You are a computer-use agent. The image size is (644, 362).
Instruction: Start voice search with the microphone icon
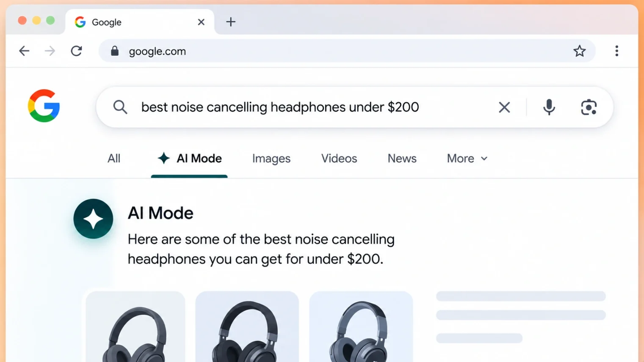click(549, 107)
